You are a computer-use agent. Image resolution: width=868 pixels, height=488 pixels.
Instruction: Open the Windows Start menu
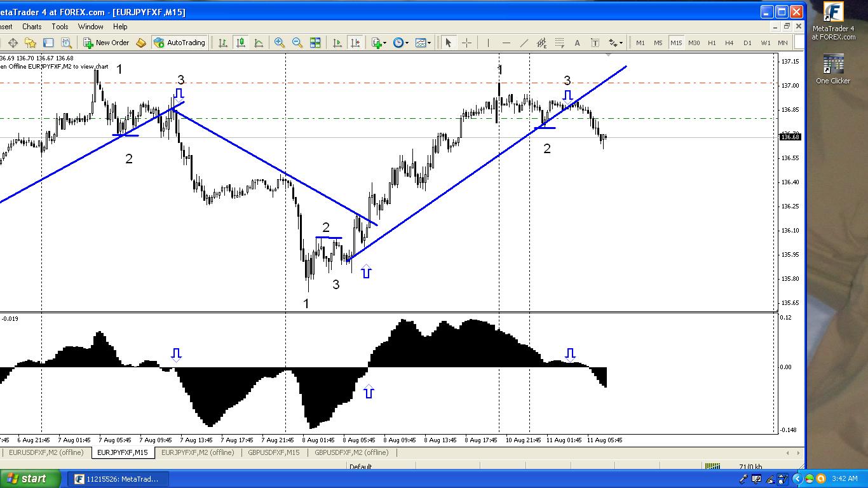tap(31, 478)
